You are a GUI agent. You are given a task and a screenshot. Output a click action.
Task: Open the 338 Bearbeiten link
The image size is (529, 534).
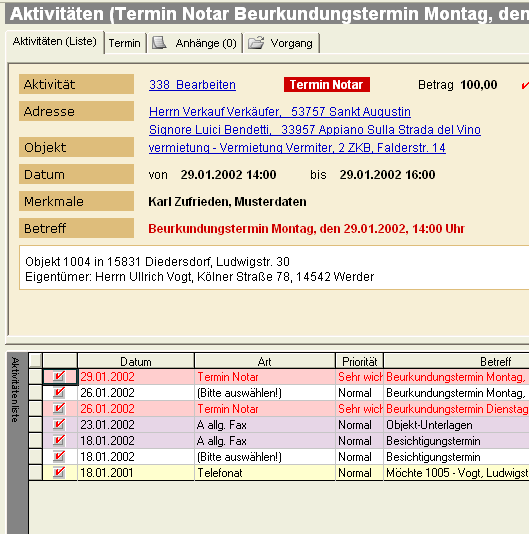click(192, 85)
